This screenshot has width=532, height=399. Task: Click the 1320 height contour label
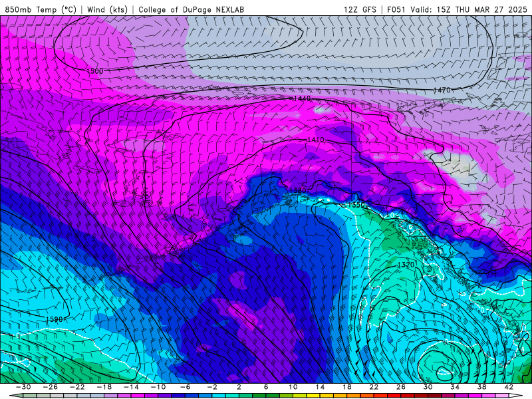coord(406,265)
